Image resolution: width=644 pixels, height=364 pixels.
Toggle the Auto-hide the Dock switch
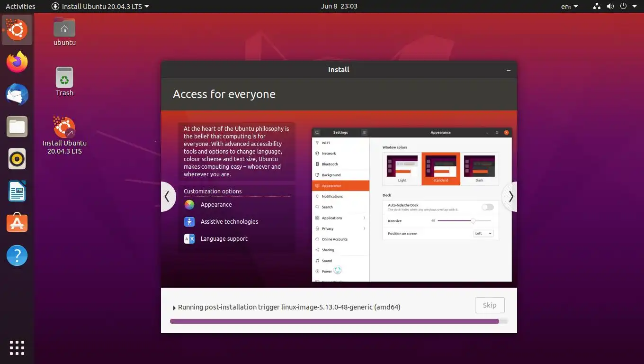coord(487,207)
